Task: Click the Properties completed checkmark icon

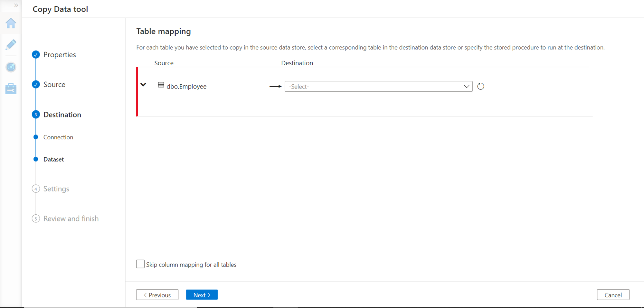Action: pos(36,55)
